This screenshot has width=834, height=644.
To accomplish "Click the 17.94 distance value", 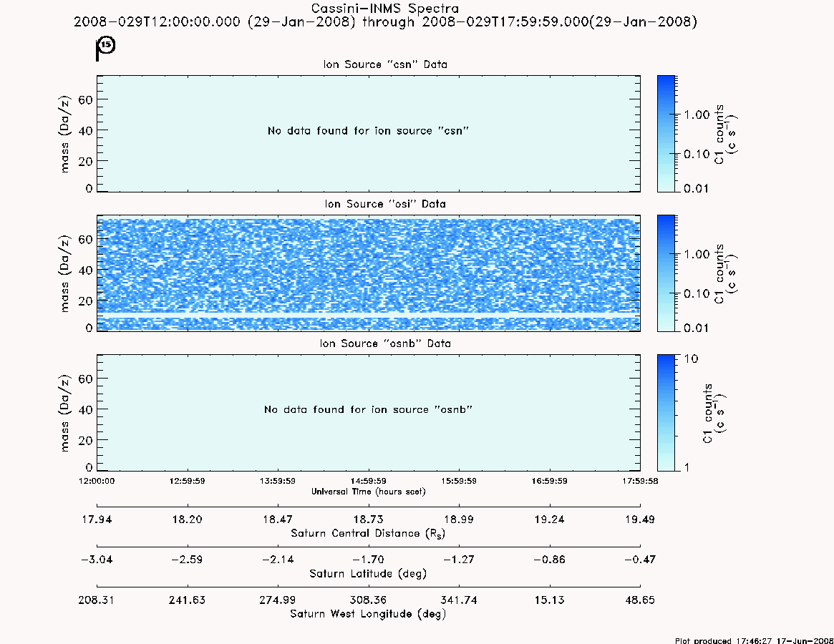I will click(97, 519).
